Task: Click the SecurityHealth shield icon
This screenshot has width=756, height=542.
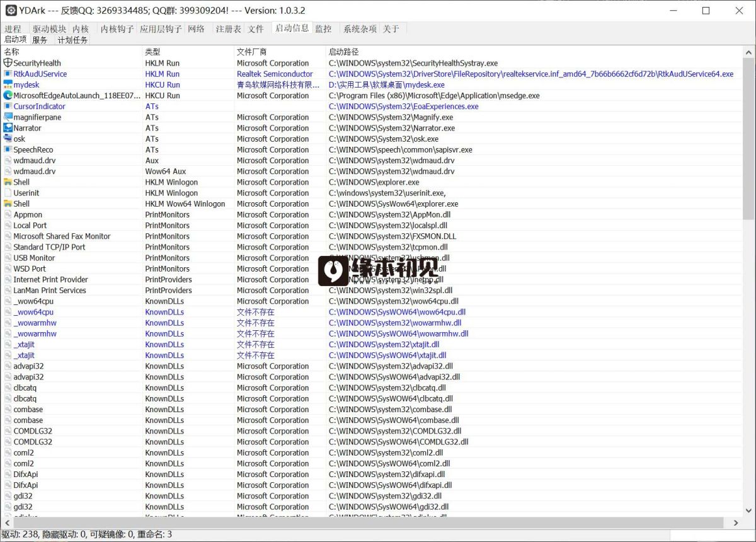Action: click(8, 63)
